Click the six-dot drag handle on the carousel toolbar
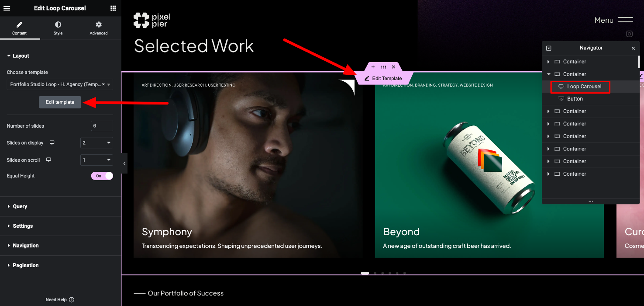This screenshot has height=306, width=644. [x=383, y=67]
